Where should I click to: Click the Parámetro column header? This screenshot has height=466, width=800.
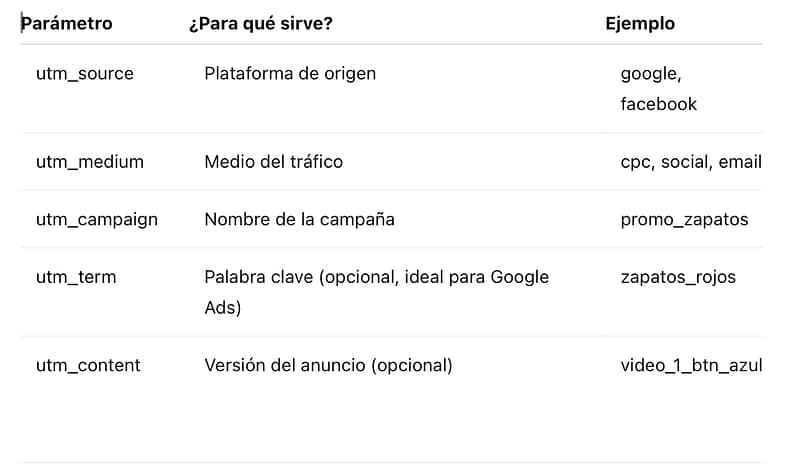(x=67, y=23)
